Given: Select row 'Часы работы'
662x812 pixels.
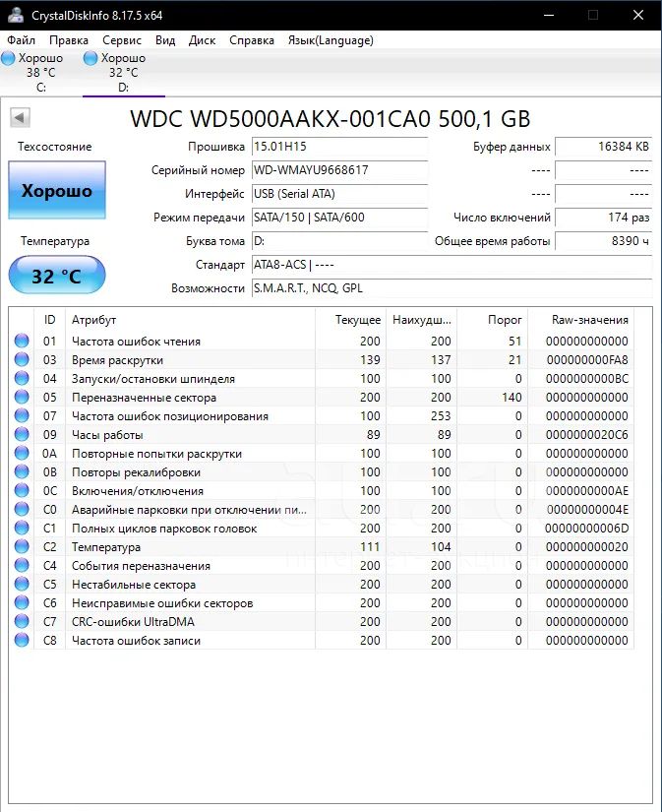Looking at the screenshot, I should click(322, 434).
